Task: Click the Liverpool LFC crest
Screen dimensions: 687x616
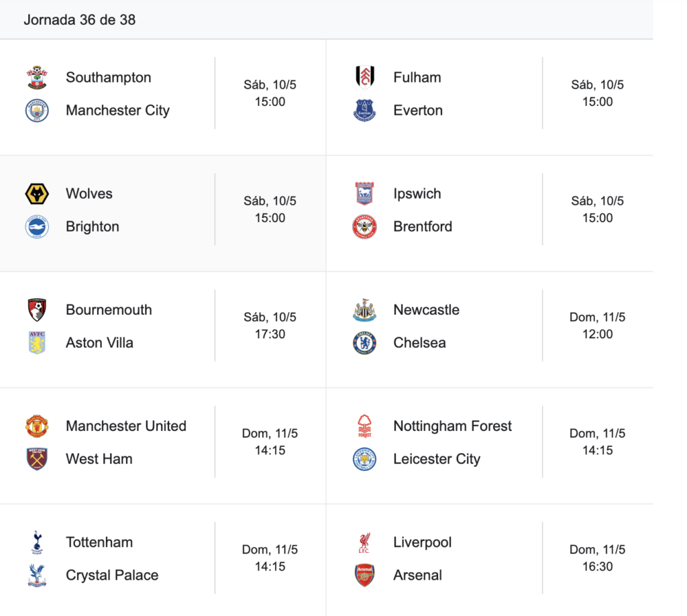Action: [x=364, y=542]
